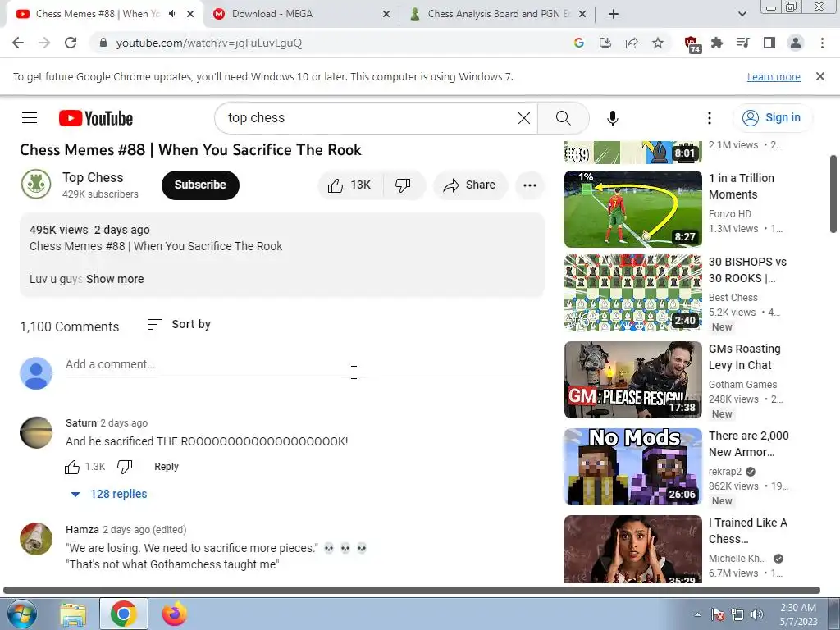Screen dimensions: 840x630
Task: Open Chrome three-dot menu
Action: coord(822,43)
